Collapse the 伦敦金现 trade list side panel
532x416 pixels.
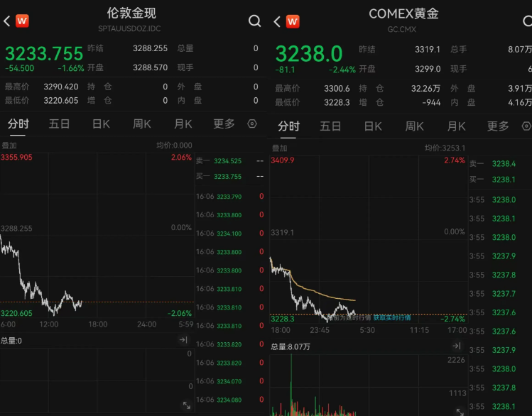[x=183, y=341]
